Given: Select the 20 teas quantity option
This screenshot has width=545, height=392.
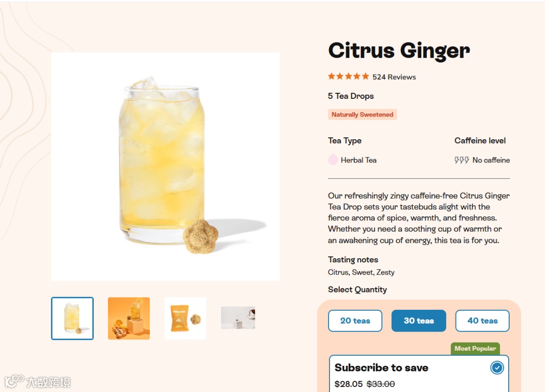Looking at the screenshot, I should point(355,321).
